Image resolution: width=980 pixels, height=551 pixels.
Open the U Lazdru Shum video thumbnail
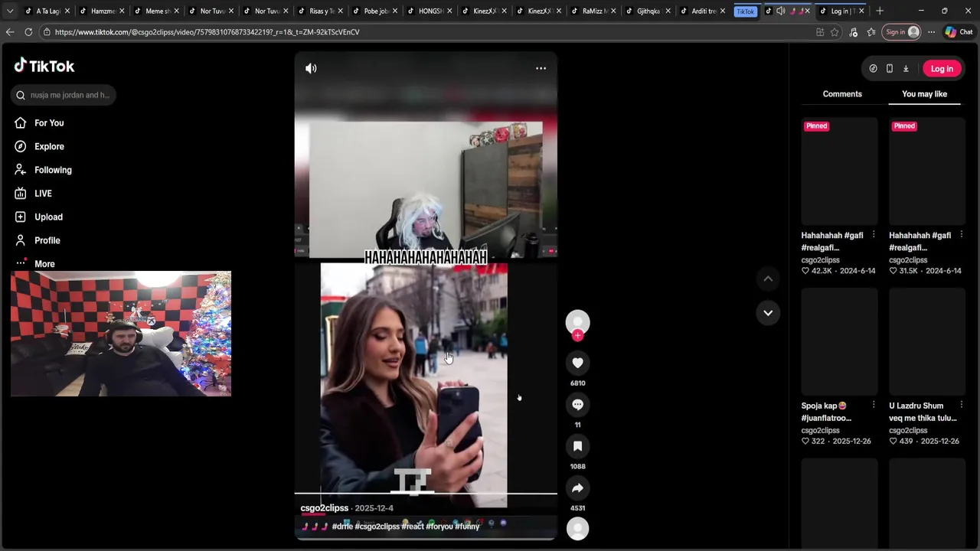[927, 341]
